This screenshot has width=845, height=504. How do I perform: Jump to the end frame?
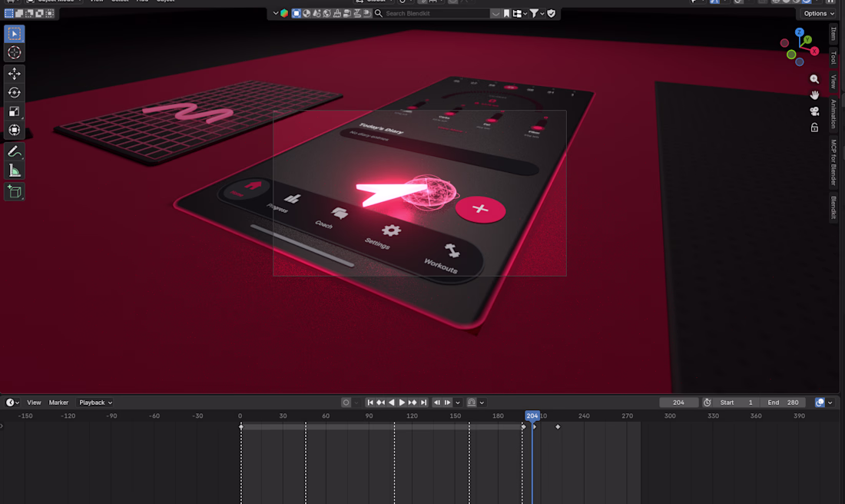423,403
